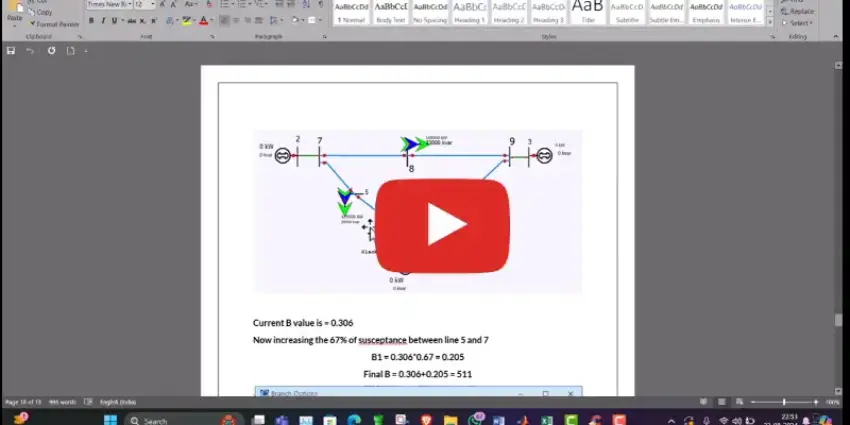This screenshot has height=425, width=850.
Task: Click the 100% zoom level
Action: point(832,402)
